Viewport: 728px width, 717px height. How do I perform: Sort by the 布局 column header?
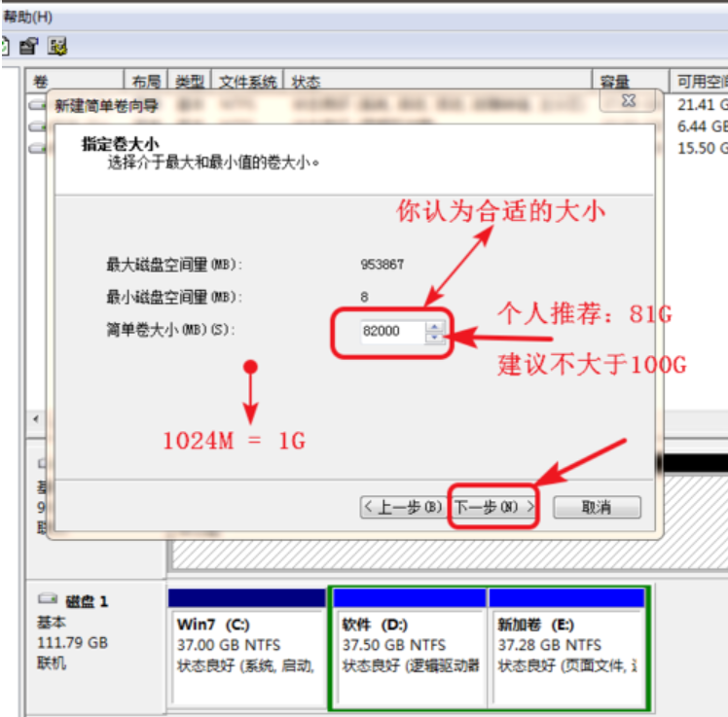click(x=146, y=82)
